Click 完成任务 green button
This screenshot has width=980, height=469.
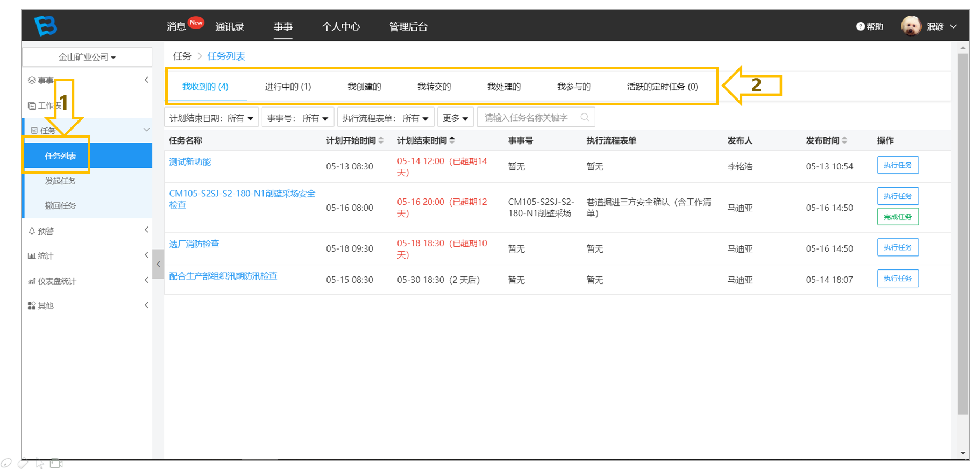(898, 217)
